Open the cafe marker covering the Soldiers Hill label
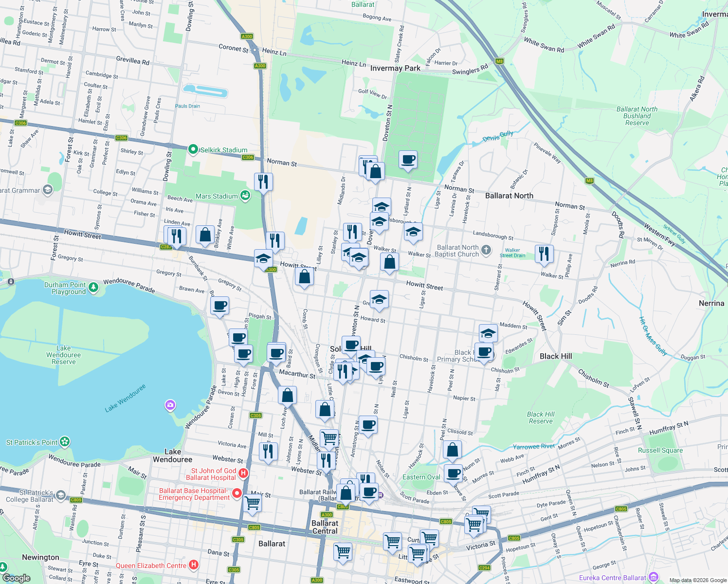 coord(351,346)
